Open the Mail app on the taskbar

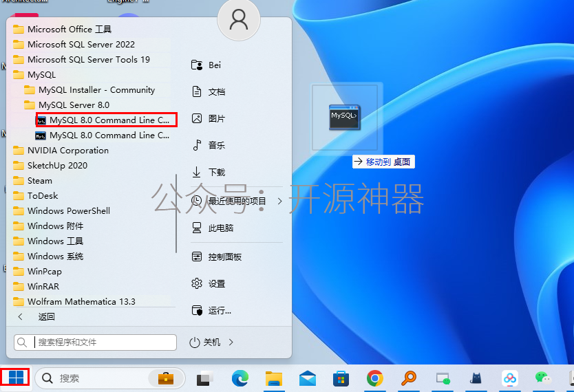[x=308, y=378]
